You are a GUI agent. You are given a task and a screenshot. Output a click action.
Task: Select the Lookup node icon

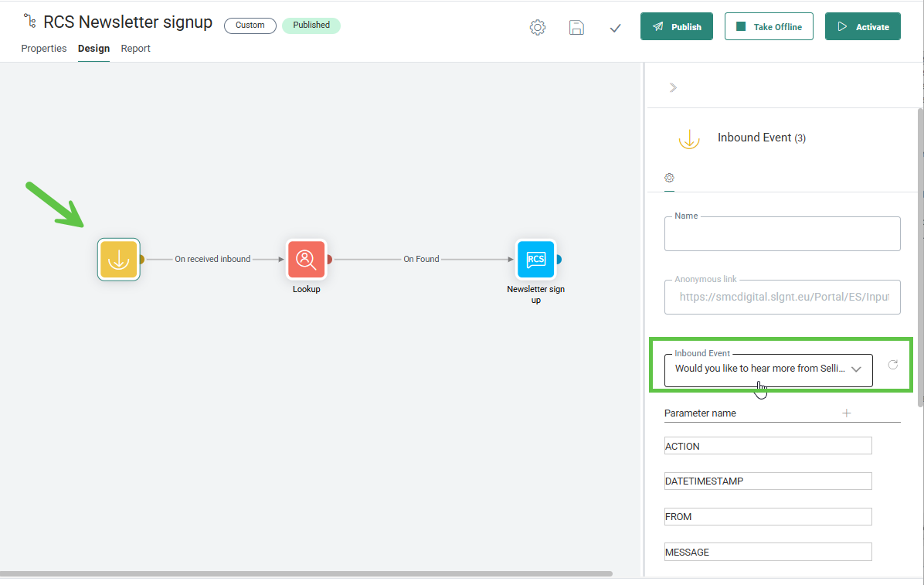[307, 259]
